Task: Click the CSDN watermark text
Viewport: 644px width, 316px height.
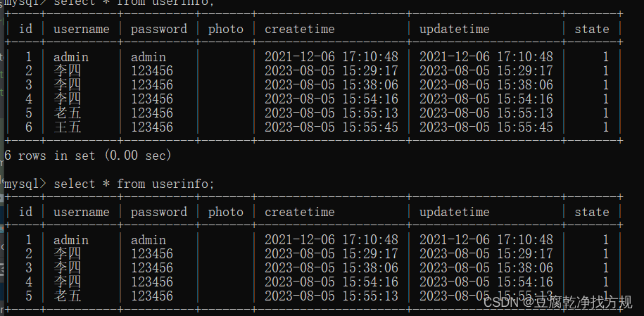Action: (x=557, y=303)
